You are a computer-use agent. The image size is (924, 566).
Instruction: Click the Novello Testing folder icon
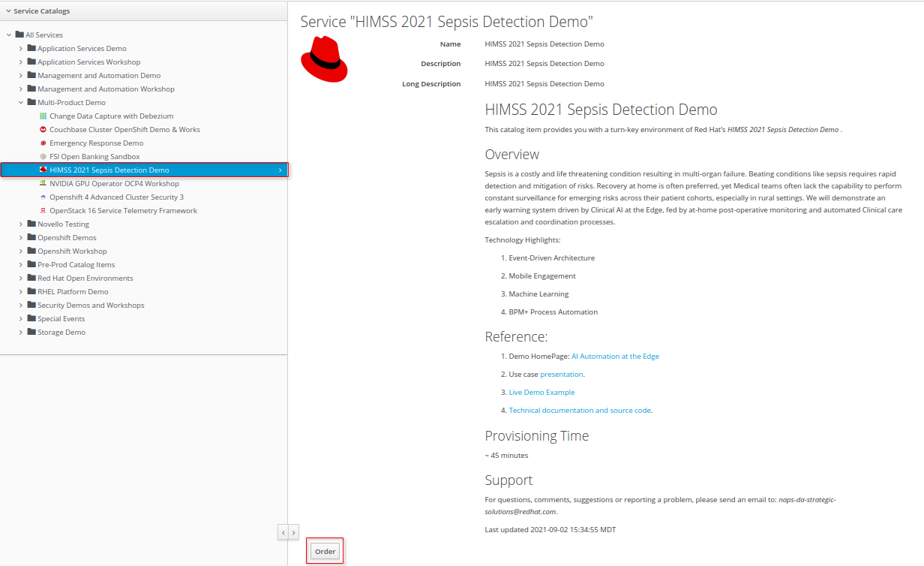(31, 224)
